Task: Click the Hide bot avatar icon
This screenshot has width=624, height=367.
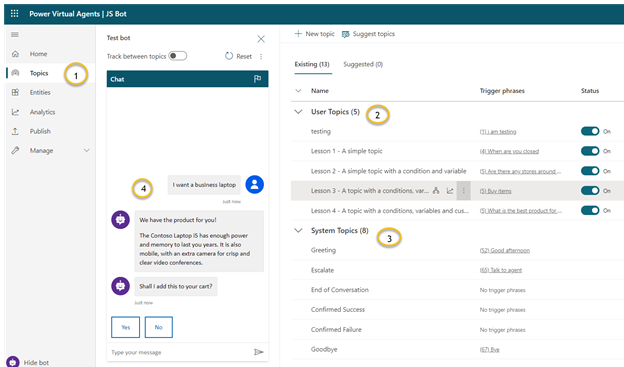Action: tap(13, 362)
